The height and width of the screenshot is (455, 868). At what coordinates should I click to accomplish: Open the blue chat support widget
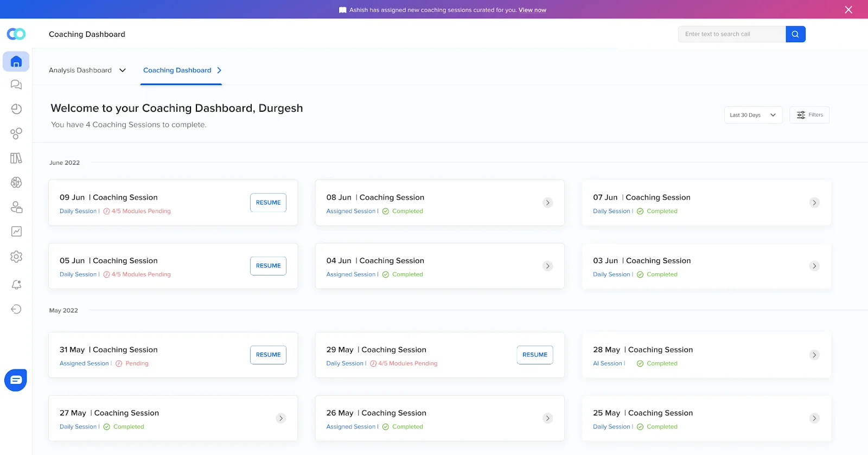16,380
